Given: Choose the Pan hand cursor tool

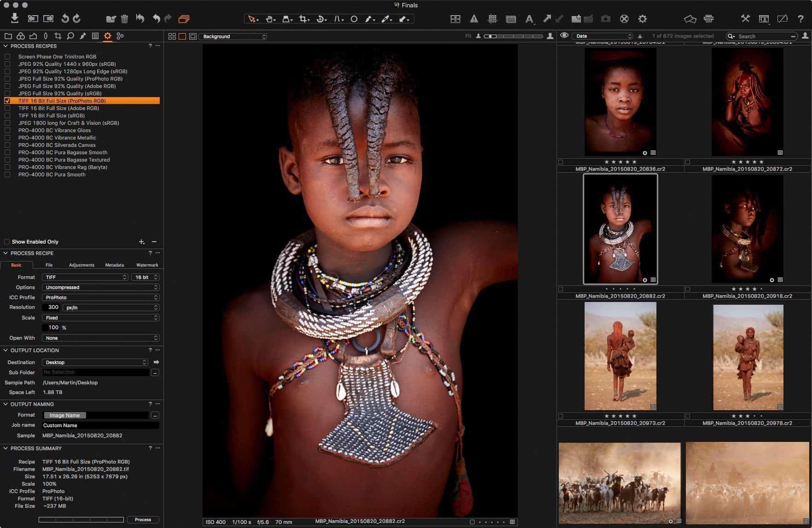Looking at the screenshot, I should [x=270, y=19].
